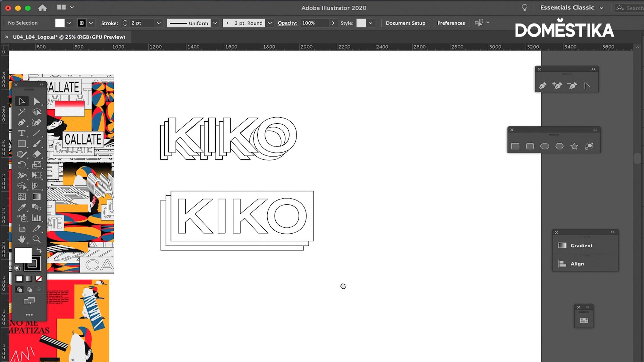Open the Essentials Classic workspace switcher

click(572, 8)
